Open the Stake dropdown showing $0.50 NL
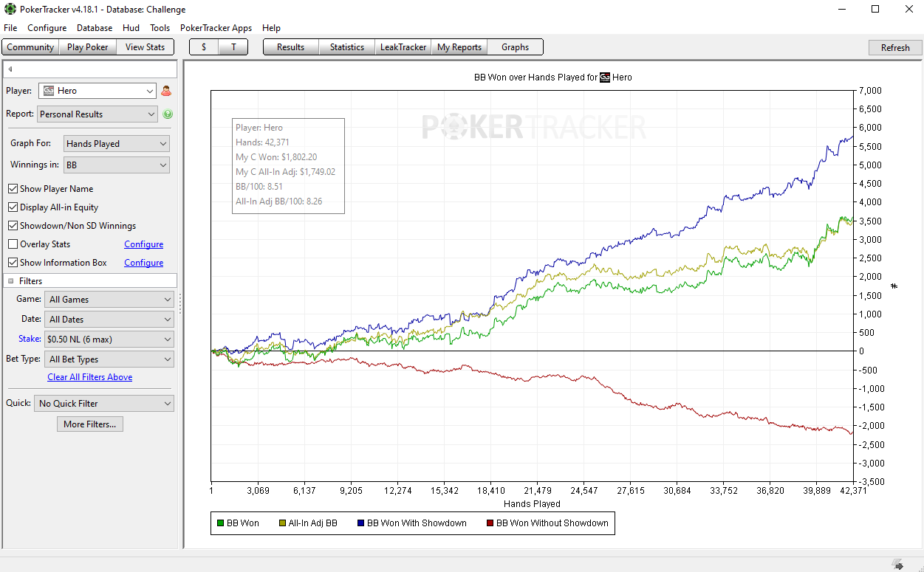Screen dimensions: 924x572 pyautogui.click(x=109, y=340)
